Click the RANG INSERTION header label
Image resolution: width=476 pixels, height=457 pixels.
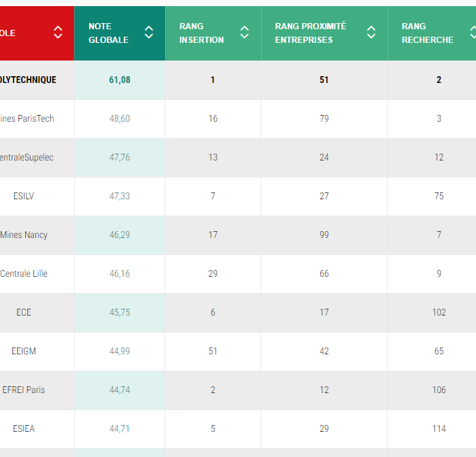pyautogui.click(x=201, y=33)
